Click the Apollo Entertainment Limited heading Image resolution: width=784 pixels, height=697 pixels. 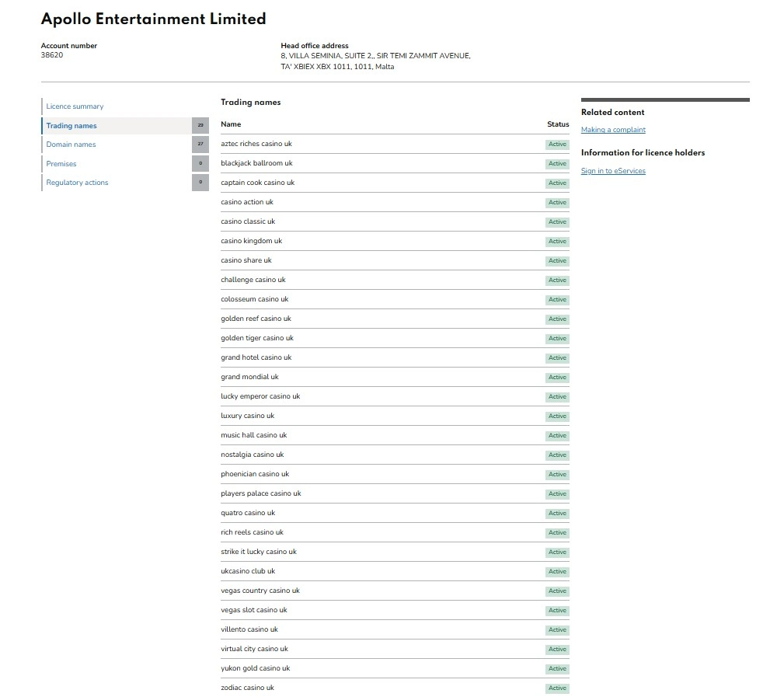[x=154, y=19]
